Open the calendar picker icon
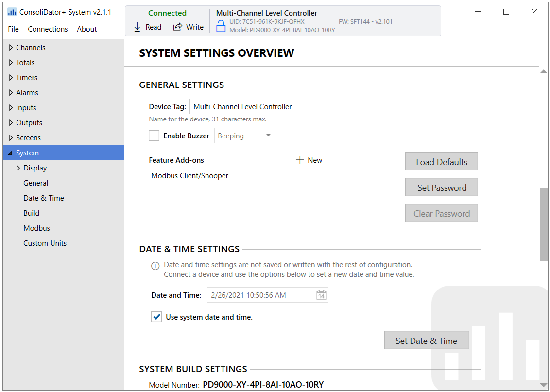Screen dimensions: 550x392 pos(321,295)
